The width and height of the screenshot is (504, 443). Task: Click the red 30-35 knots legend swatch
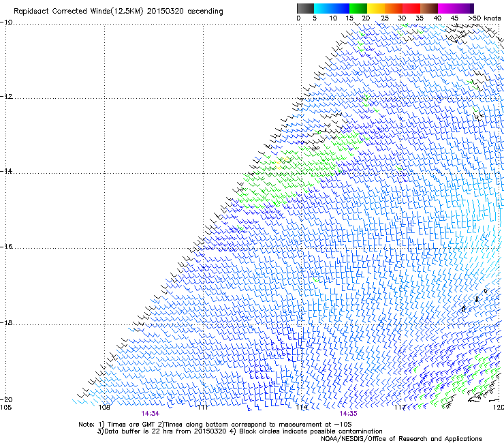click(411, 8)
